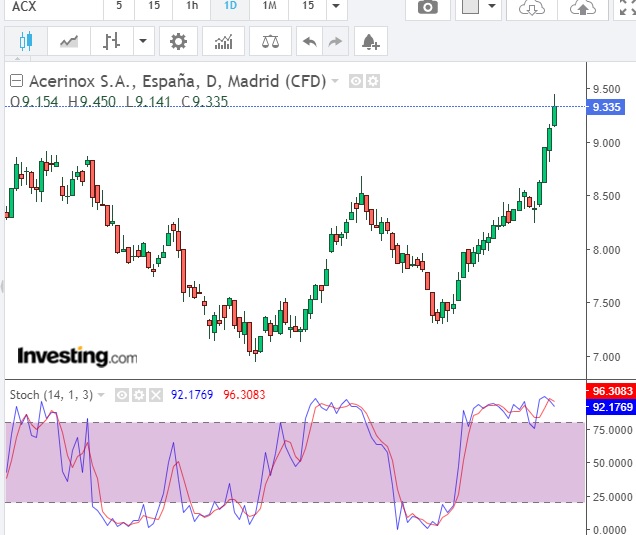
Task: Click the 8.500 price axis label
Action: pyautogui.click(x=606, y=196)
